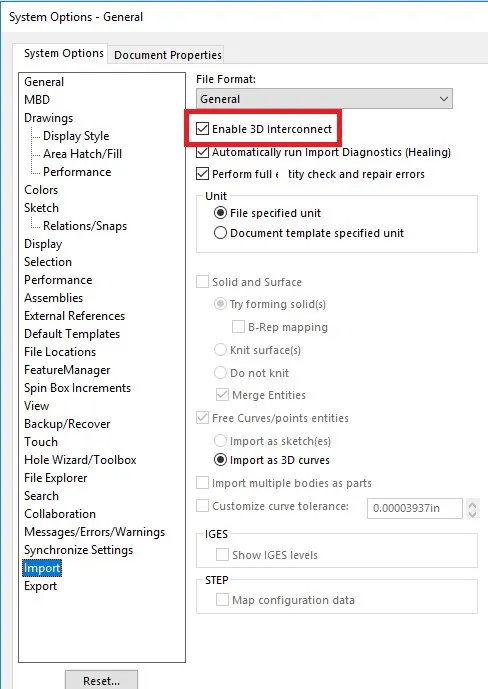Image resolution: width=488 pixels, height=689 pixels.
Task: Open Collaboration category
Action: tap(60, 514)
